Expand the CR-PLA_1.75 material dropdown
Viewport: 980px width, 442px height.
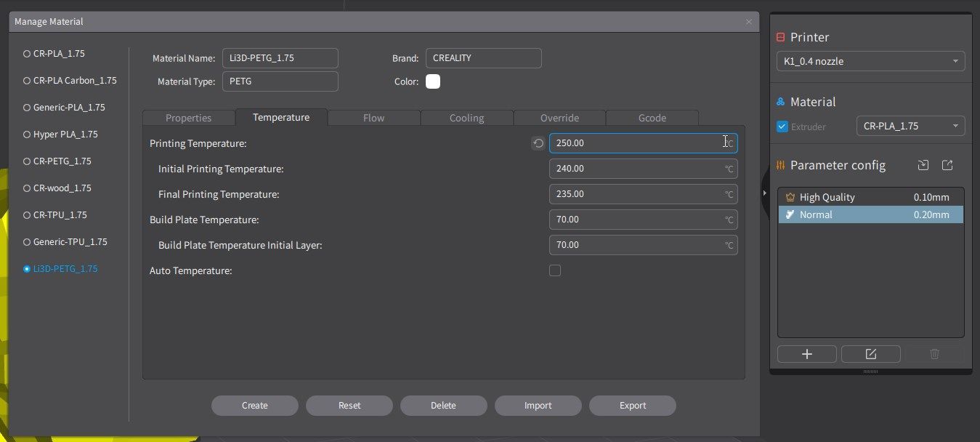click(910, 126)
